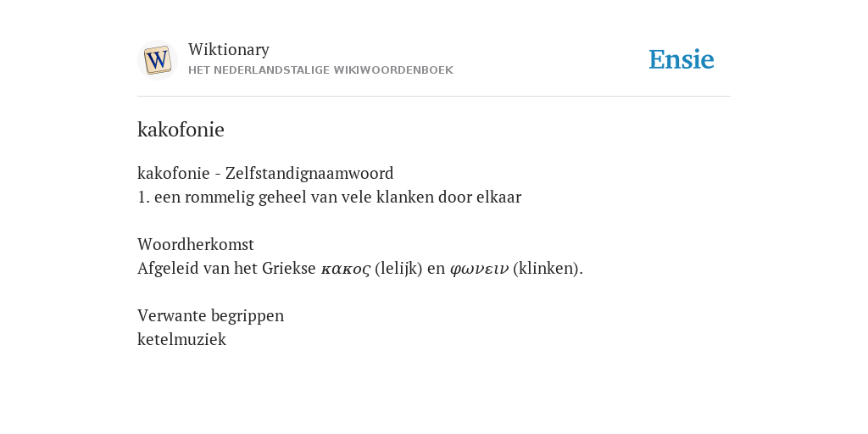Click the word Griekse in etymology line

click(x=289, y=269)
